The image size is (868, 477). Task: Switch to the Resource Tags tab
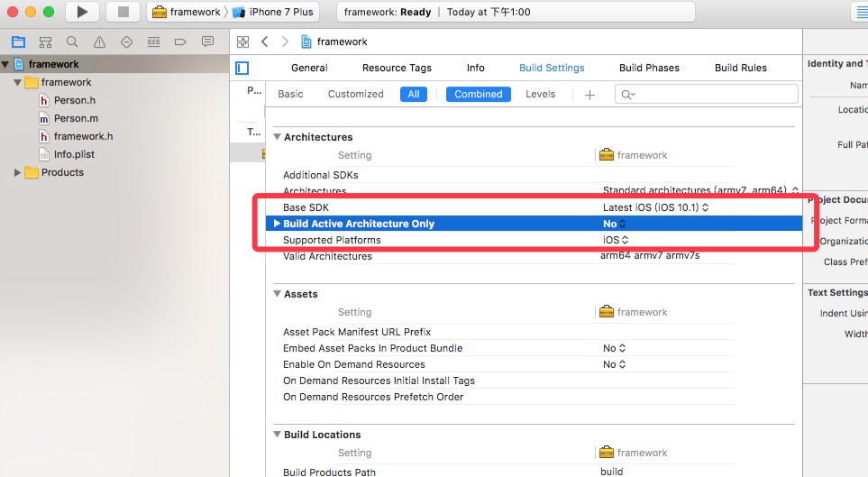tap(397, 68)
